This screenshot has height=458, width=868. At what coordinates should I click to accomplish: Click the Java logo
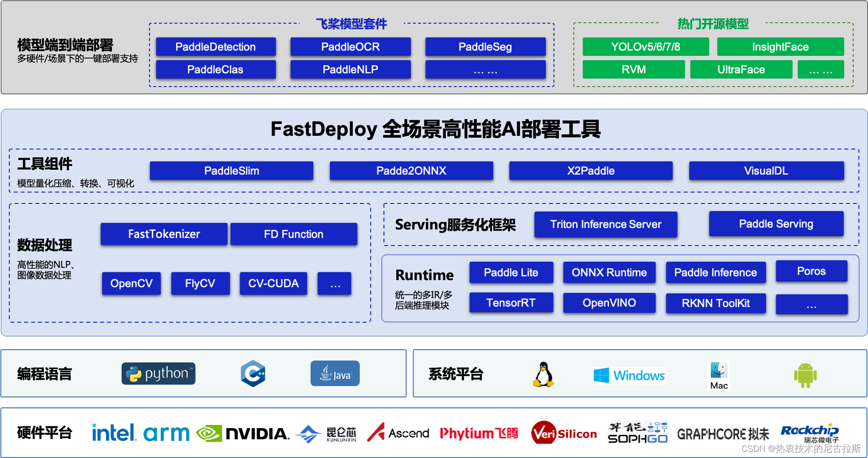click(335, 373)
